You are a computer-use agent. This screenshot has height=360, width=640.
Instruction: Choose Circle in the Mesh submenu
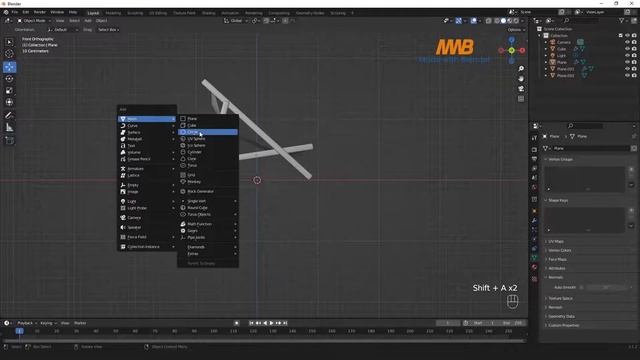(208, 132)
